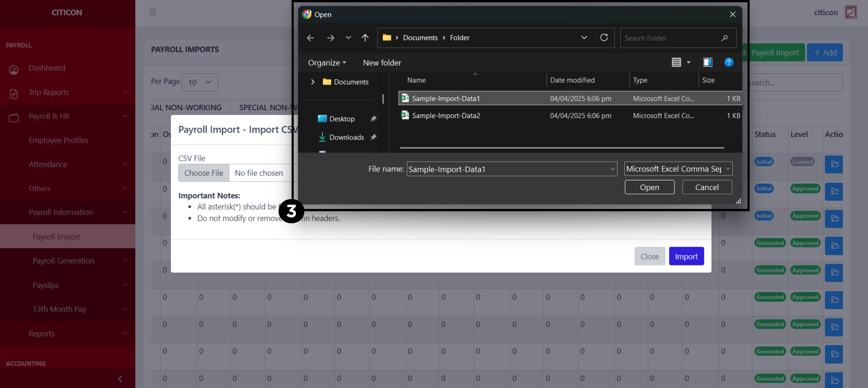
Task: Click the Open button in dialog
Action: coord(649,187)
